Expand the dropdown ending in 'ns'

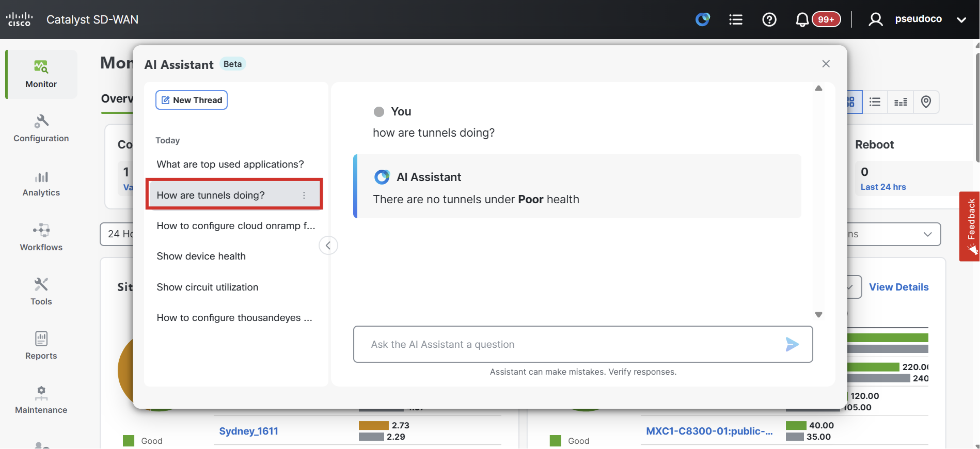[x=894, y=234]
